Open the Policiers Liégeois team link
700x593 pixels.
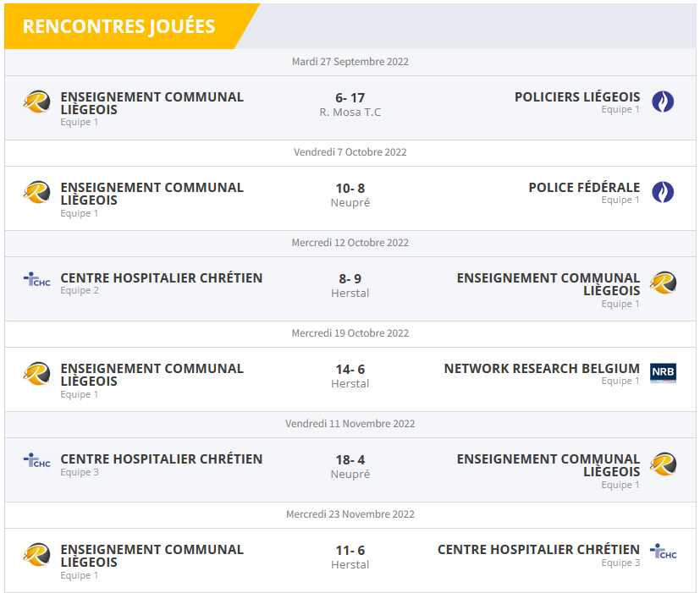point(577,97)
